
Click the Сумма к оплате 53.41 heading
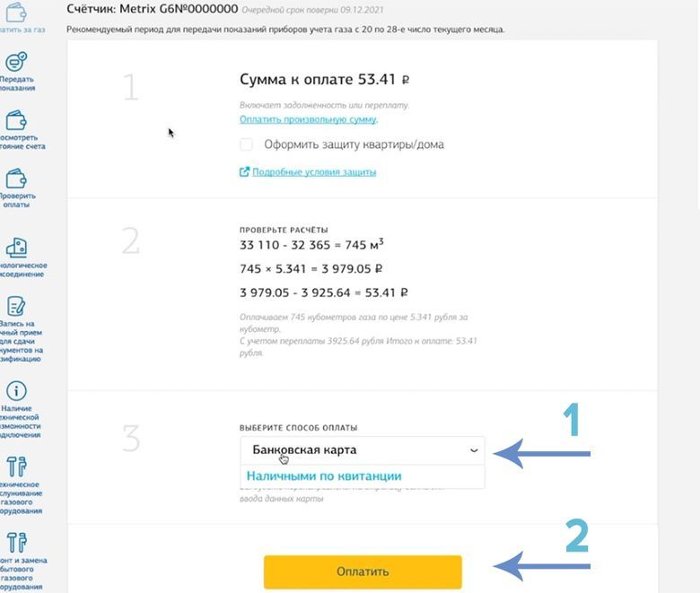pyautogui.click(x=325, y=80)
